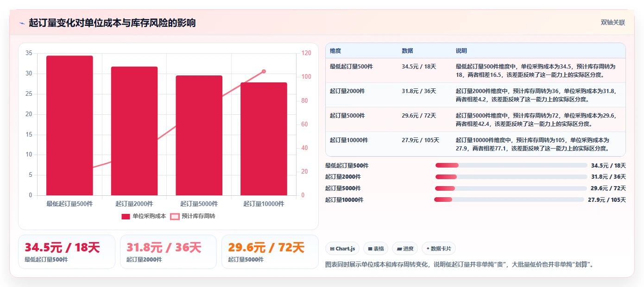
Task: Click the 27.9元 / 105天 progress value label
Action: coord(607,200)
